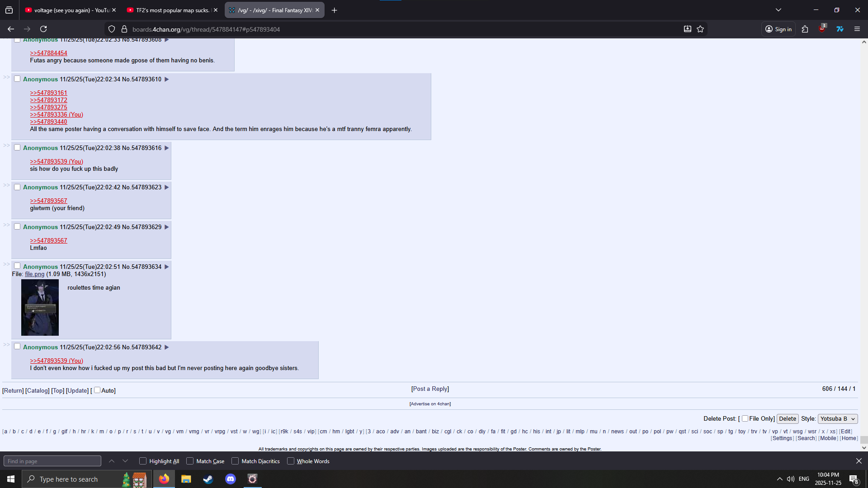Reload the page with the refresh icon
868x488 pixels.
pos(43,29)
